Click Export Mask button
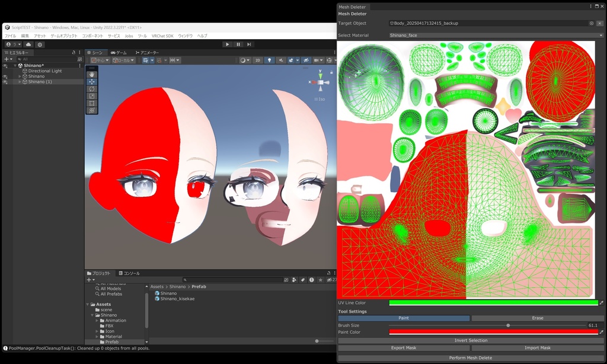 [404, 348]
